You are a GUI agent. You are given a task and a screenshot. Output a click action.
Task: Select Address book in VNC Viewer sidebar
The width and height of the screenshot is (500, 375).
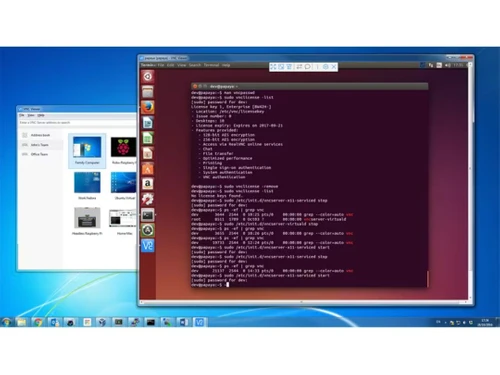pyautogui.click(x=40, y=135)
